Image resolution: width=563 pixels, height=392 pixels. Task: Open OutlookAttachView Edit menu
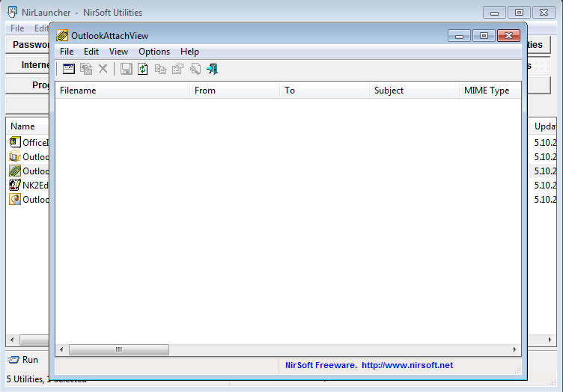pyautogui.click(x=91, y=52)
